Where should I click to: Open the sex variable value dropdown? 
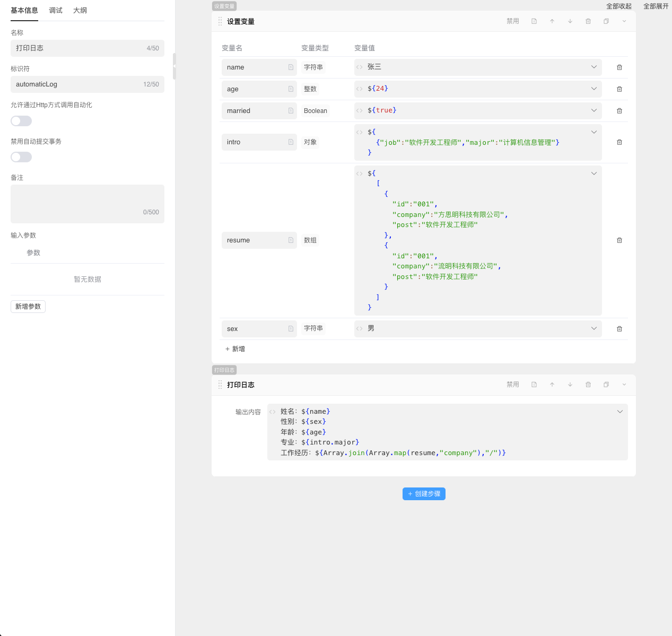click(594, 328)
